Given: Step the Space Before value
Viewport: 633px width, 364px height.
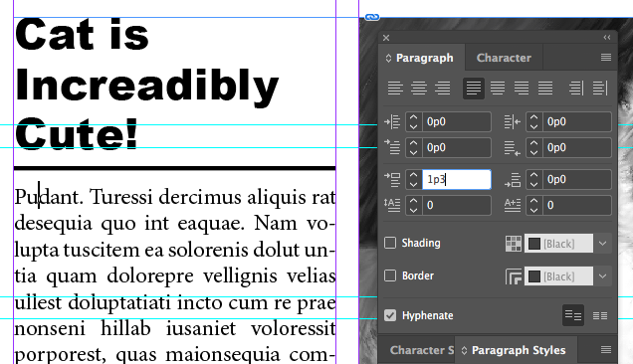Looking at the screenshot, I should coord(413,180).
